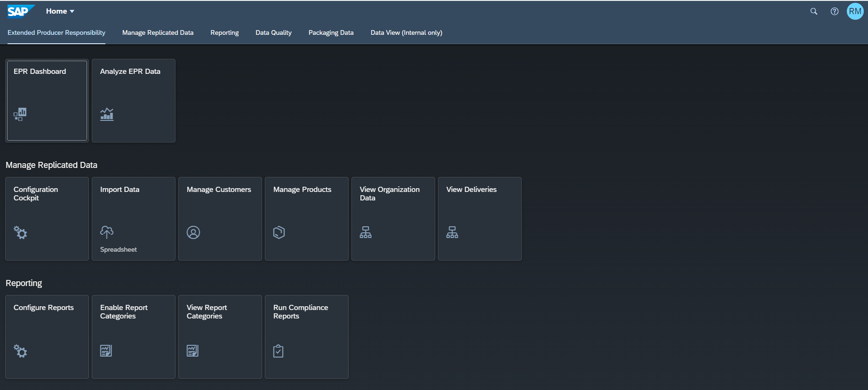Click the search magnifier icon in header
Image resolution: width=868 pixels, height=390 pixels.
coord(813,11)
